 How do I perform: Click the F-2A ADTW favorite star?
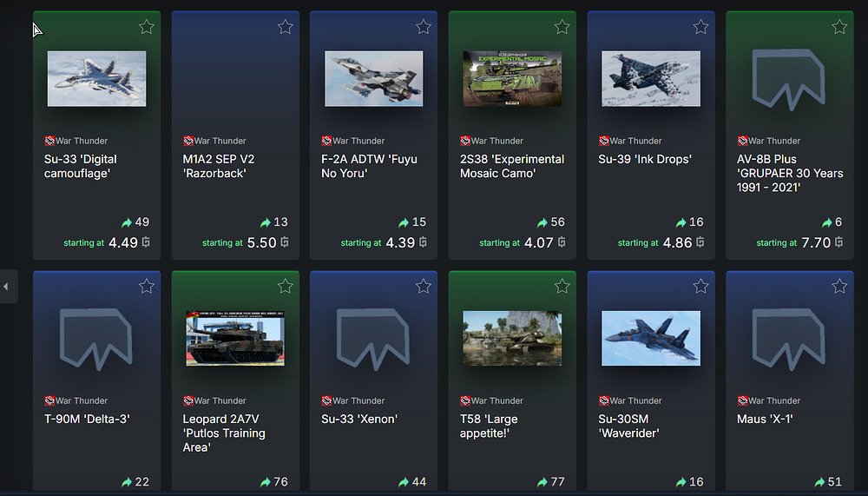[x=424, y=27]
